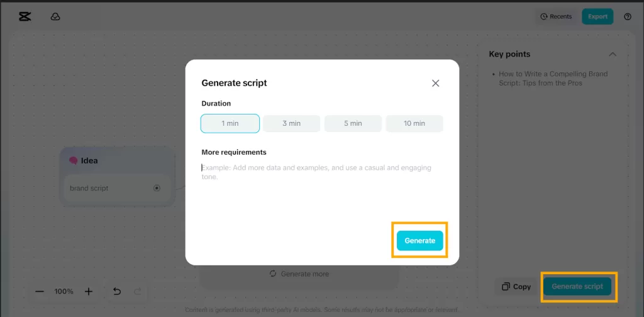Click the undo arrow icon
This screenshot has width=644, height=317.
tap(117, 291)
